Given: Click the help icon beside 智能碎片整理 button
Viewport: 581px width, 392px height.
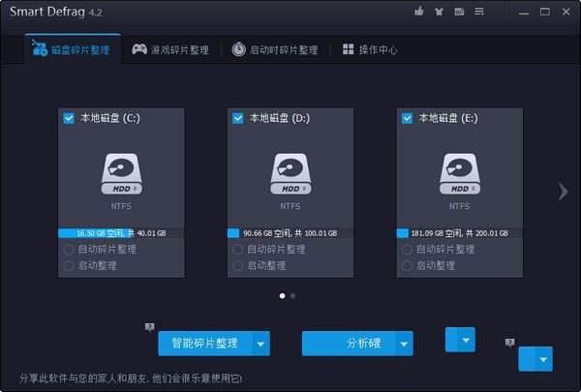Looking at the screenshot, I should click(x=150, y=327).
